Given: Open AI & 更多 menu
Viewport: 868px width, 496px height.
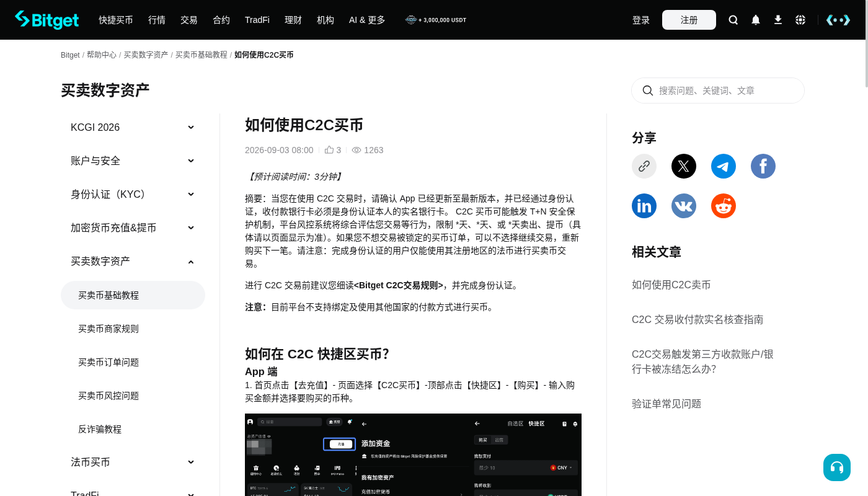Looking at the screenshot, I should tap(367, 20).
